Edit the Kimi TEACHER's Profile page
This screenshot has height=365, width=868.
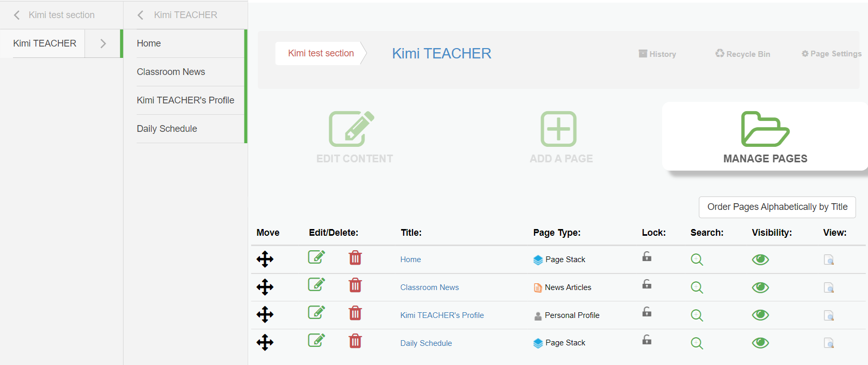[x=316, y=312]
